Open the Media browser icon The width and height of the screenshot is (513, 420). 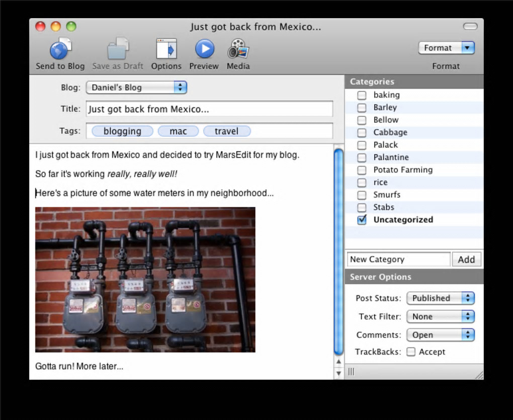(x=238, y=49)
